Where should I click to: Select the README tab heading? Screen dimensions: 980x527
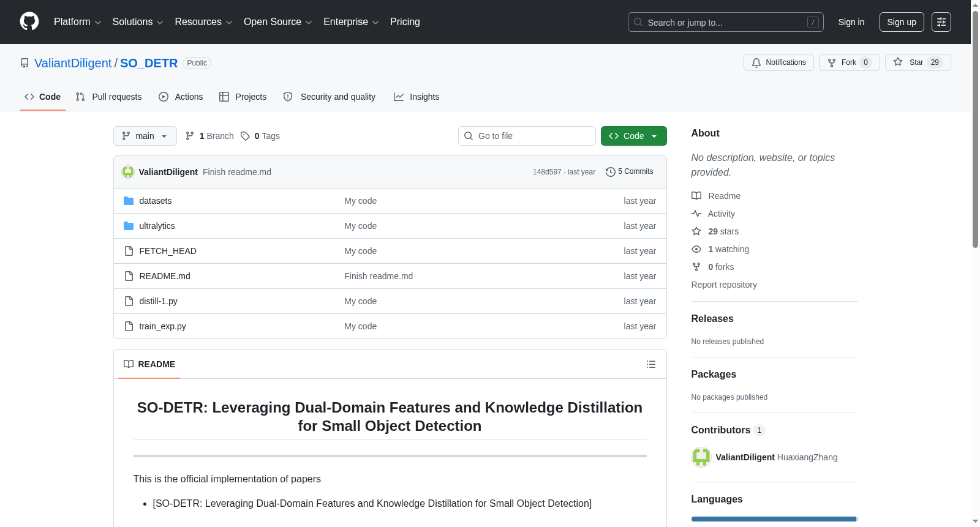[x=149, y=364]
